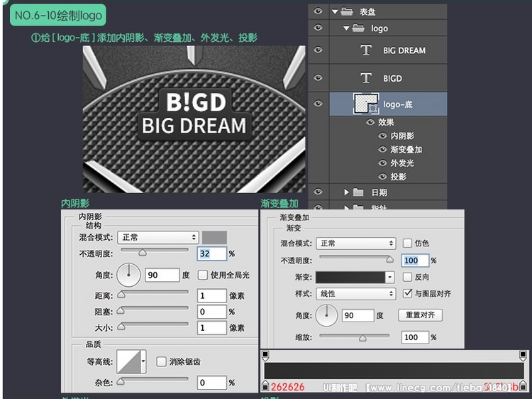Open the 等高线 contour picker arrow
The image size is (532, 399).
point(143,361)
